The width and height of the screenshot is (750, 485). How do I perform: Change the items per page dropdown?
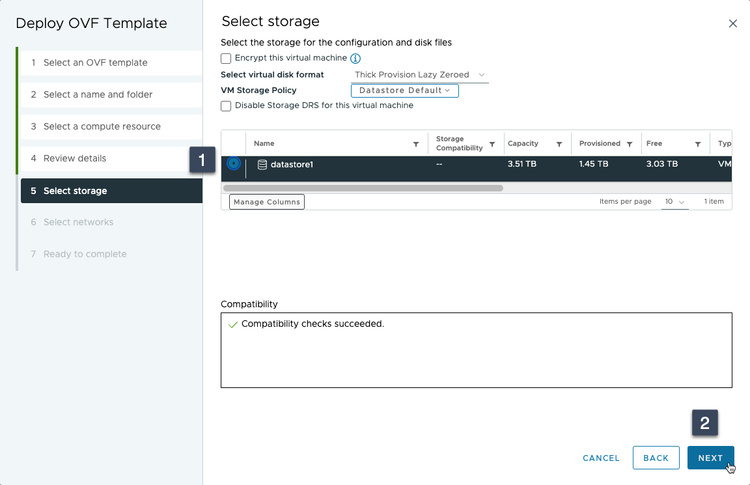coord(675,202)
